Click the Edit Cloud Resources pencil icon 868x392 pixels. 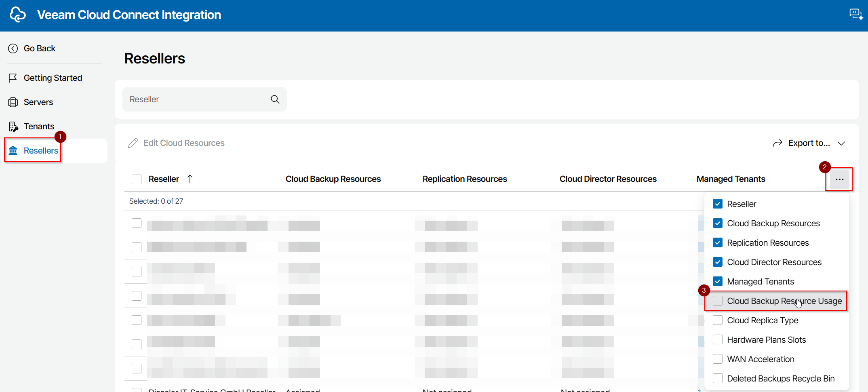click(133, 143)
